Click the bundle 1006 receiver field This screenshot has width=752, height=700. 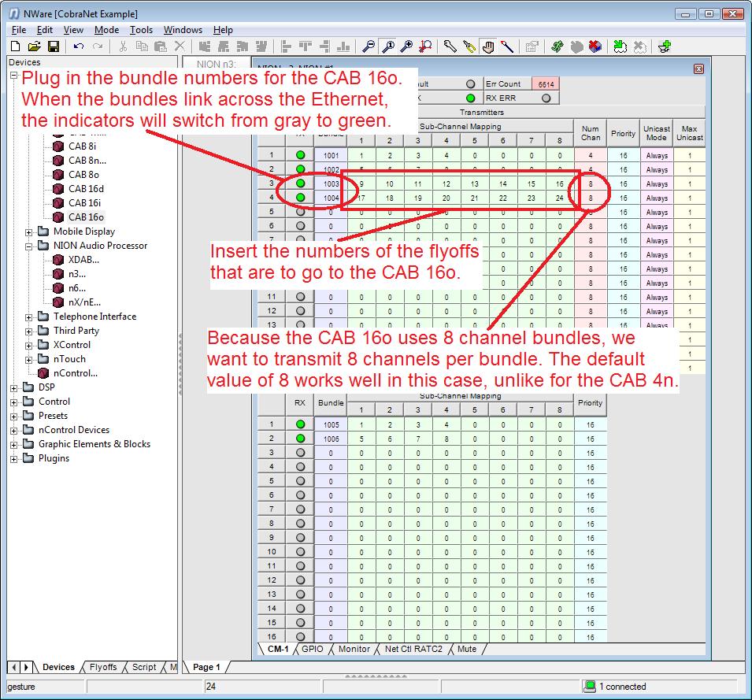(x=330, y=439)
